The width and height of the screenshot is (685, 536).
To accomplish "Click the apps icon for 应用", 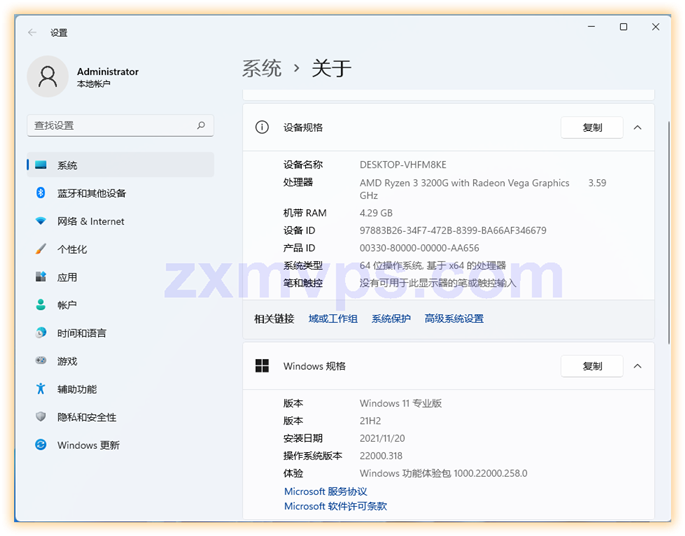I will click(x=41, y=277).
